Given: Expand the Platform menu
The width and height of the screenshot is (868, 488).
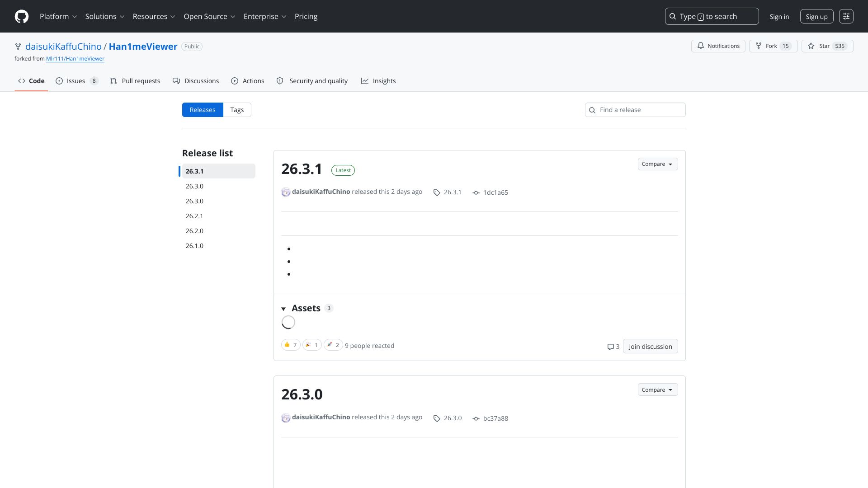Looking at the screenshot, I should click(x=58, y=16).
